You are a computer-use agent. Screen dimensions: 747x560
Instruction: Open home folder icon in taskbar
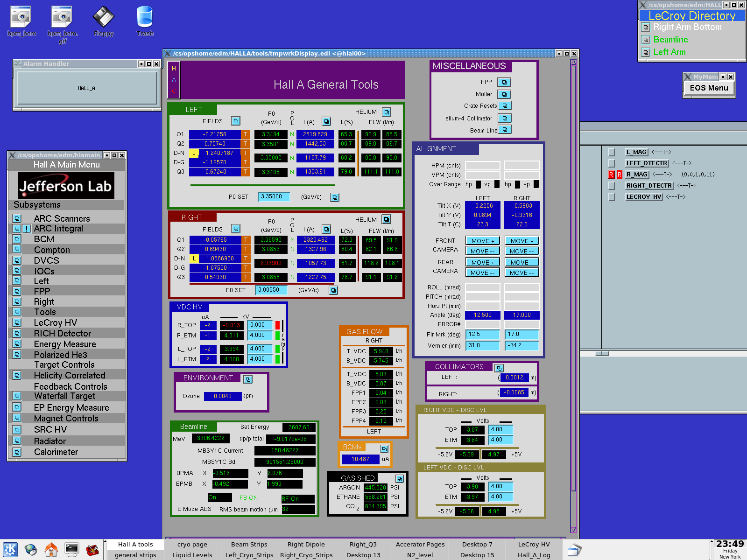point(51,550)
